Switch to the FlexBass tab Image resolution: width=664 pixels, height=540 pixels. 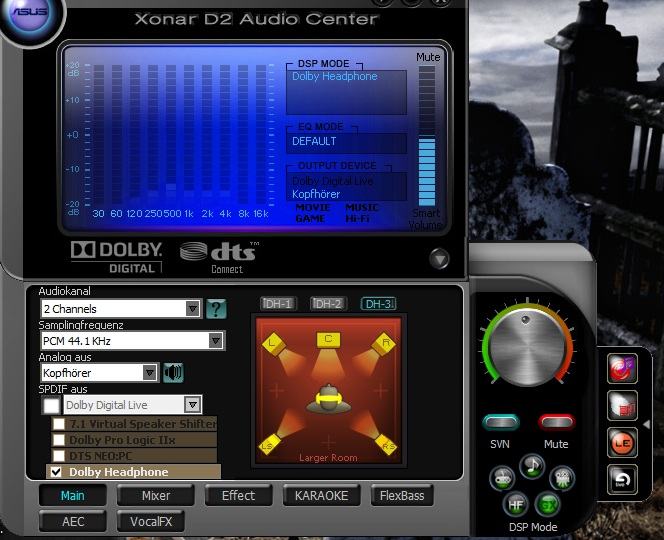(x=402, y=496)
